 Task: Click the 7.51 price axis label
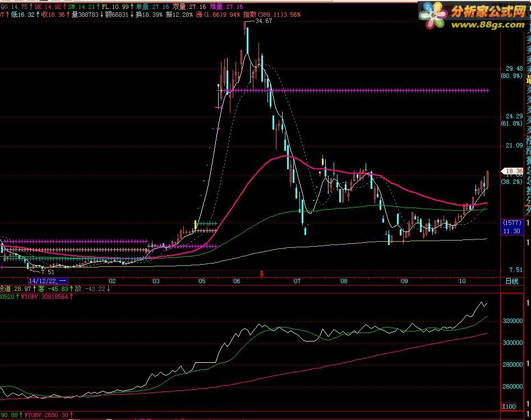pyautogui.click(x=516, y=270)
